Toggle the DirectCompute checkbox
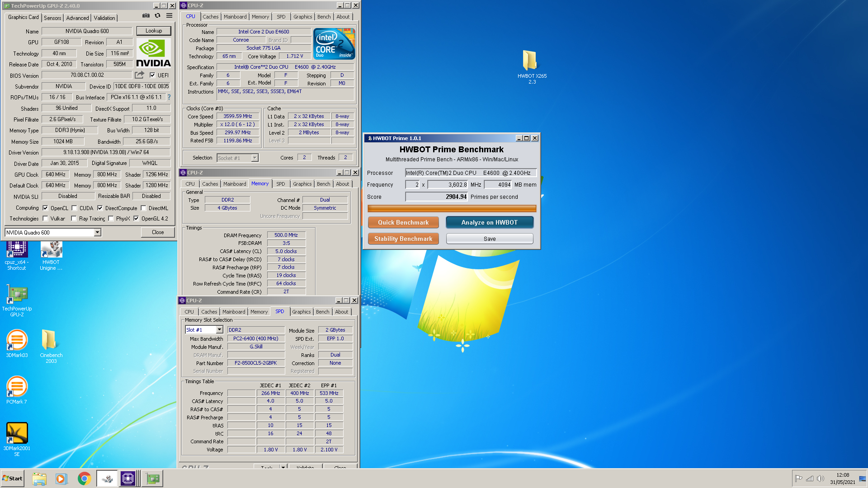 coord(100,208)
